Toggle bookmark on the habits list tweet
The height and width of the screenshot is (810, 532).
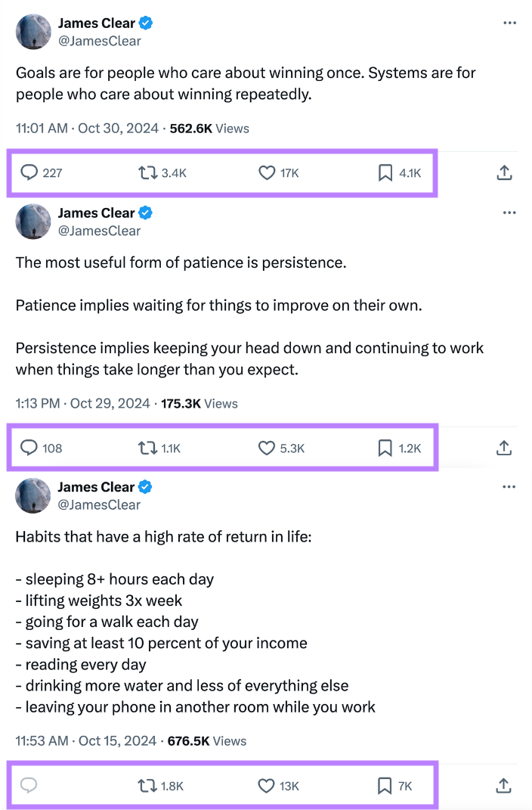pos(383,786)
